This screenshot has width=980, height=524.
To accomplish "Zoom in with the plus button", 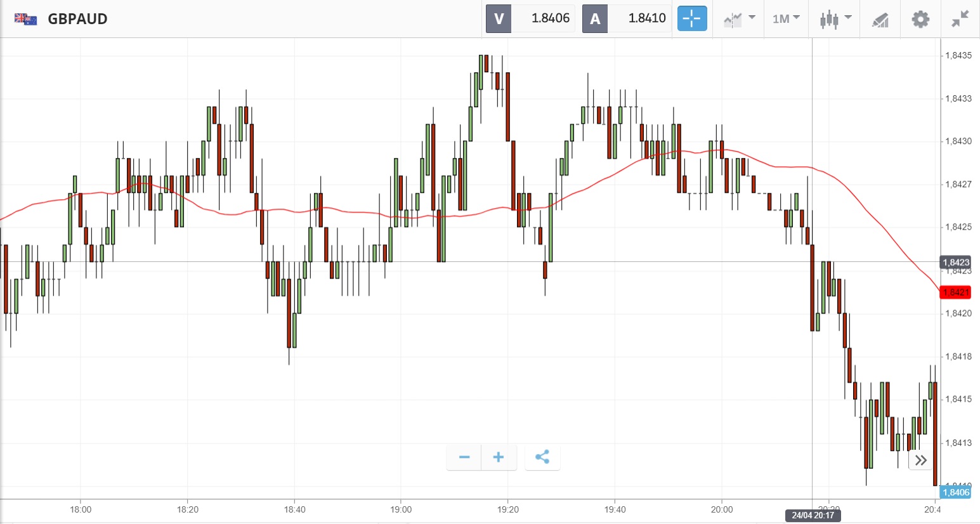I will point(499,457).
